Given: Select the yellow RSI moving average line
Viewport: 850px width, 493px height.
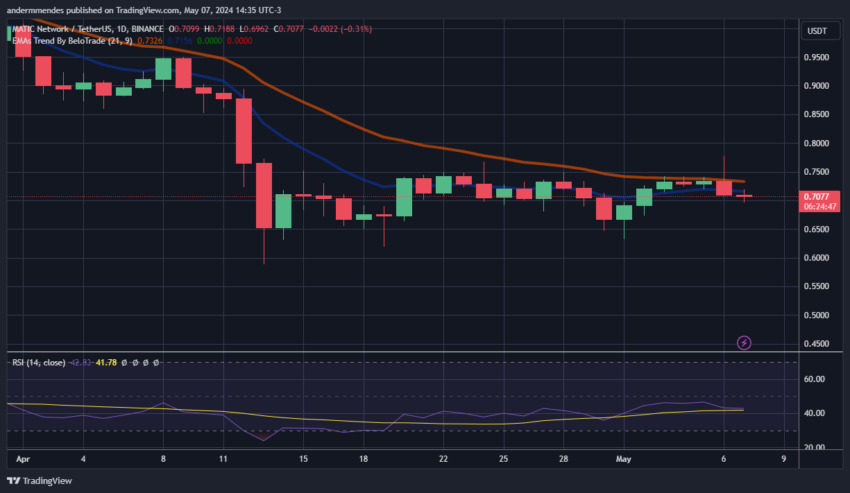Looking at the screenshot, I should [379, 422].
